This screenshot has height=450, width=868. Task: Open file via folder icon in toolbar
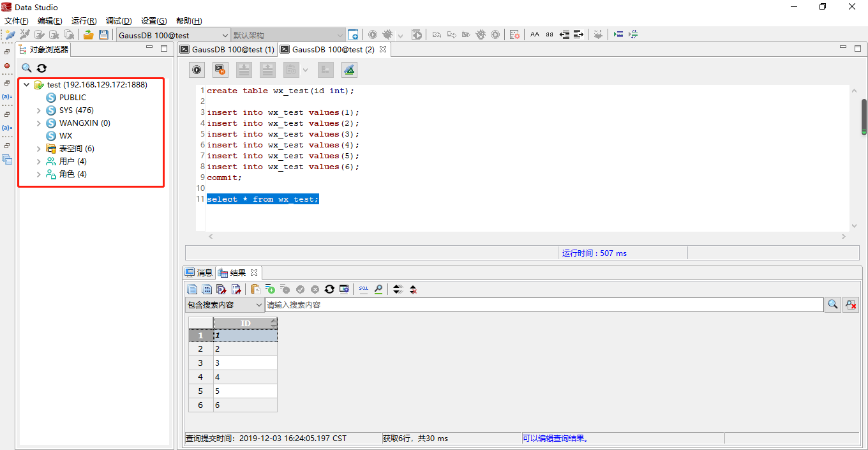click(89, 34)
